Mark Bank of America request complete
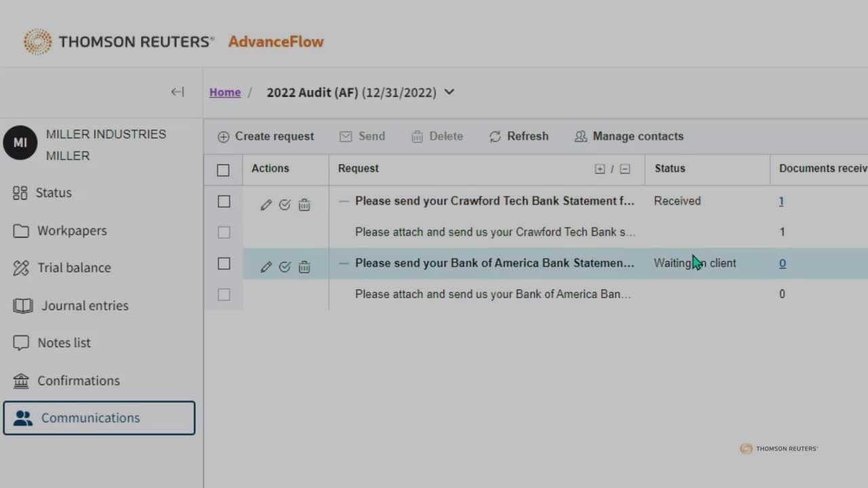868x488 pixels. point(285,267)
